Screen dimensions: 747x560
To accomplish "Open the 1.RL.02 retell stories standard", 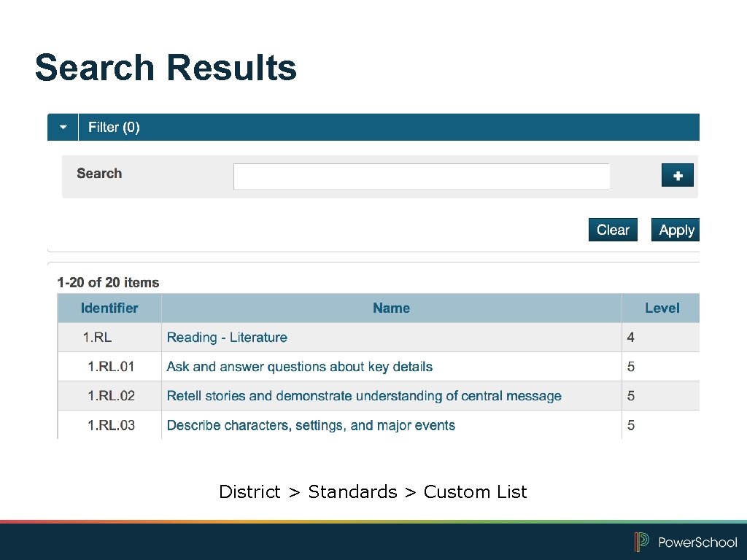I will coord(363,396).
